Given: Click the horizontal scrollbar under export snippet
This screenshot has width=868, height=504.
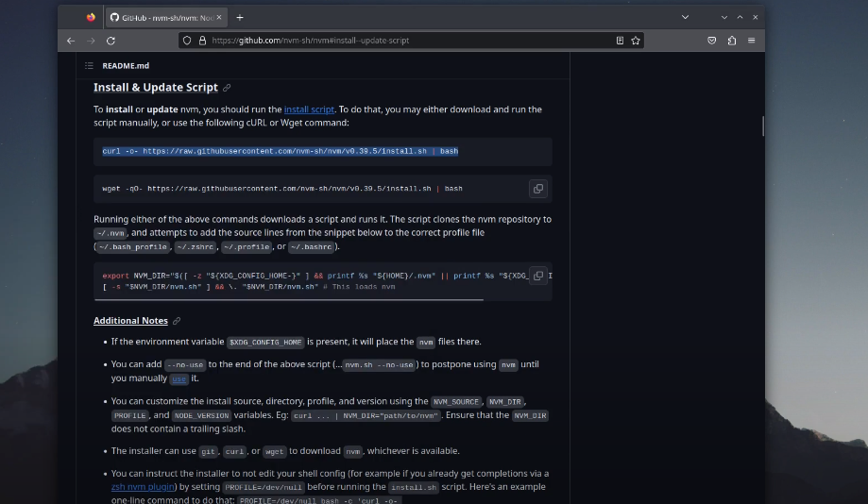Looking at the screenshot, I should tap(293, 300).
